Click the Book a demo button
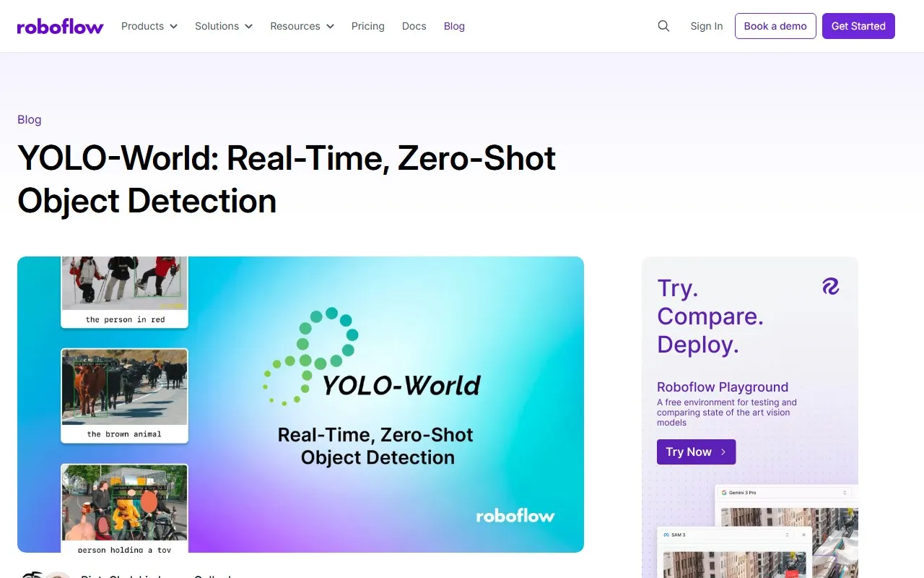This screenshot has height=578, width=924. [x=775, y=25]
